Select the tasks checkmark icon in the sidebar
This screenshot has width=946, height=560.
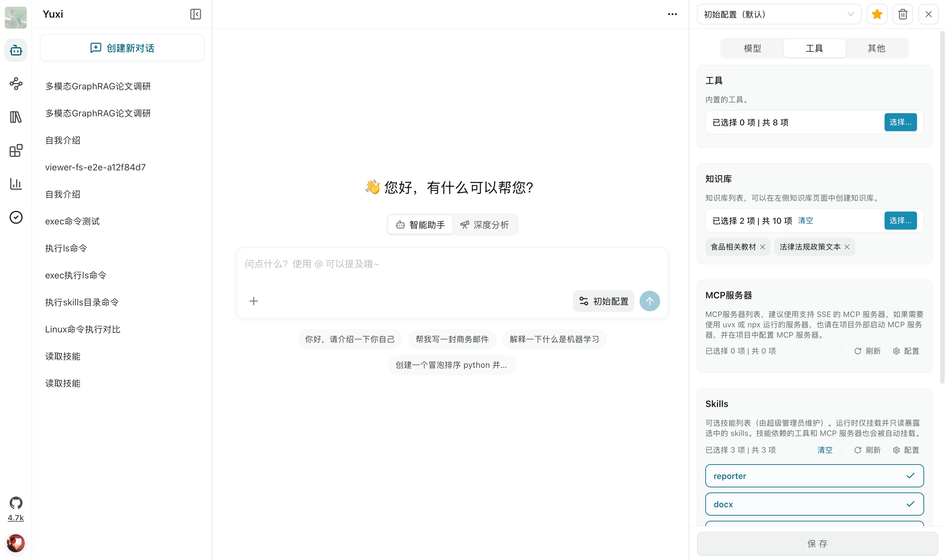pos(16,217)
